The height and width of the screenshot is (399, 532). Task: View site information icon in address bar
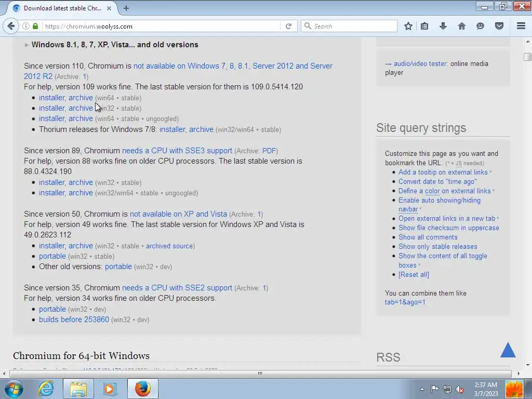click(x=26, y=26)
